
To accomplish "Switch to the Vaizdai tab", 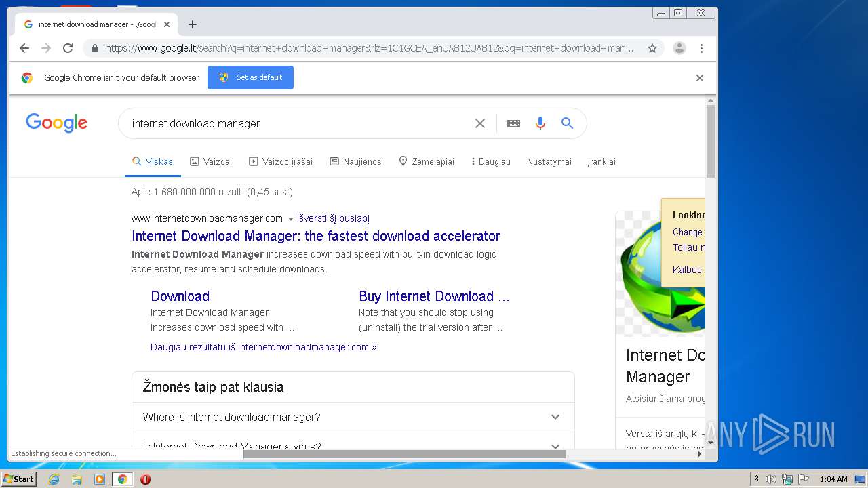I will [211, 161].
